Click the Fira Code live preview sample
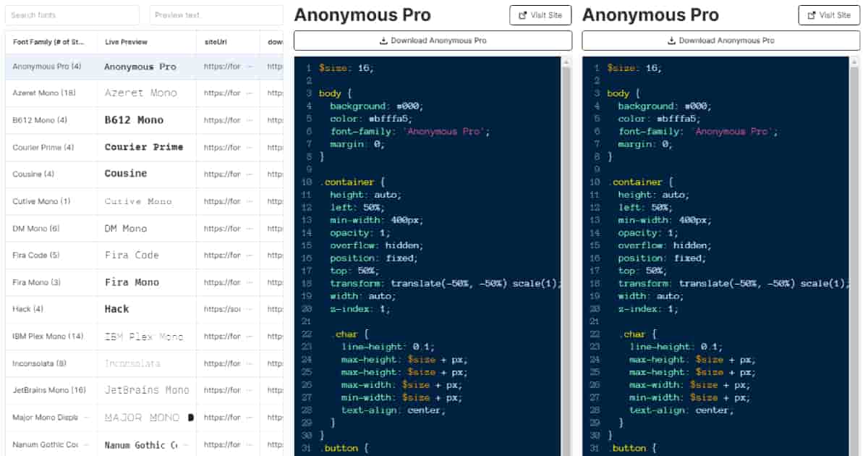868x456 pixels. pyautogui.click(x=132, y=256)
